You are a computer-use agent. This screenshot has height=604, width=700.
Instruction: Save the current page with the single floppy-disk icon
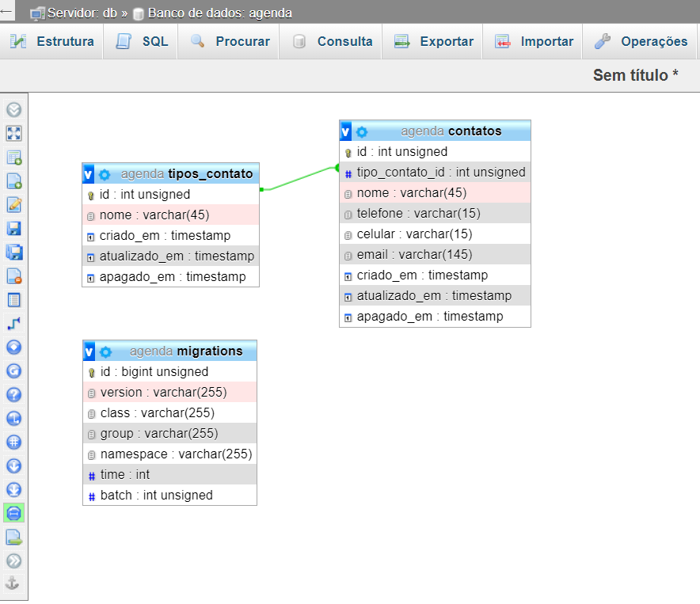tap(13, 228)
